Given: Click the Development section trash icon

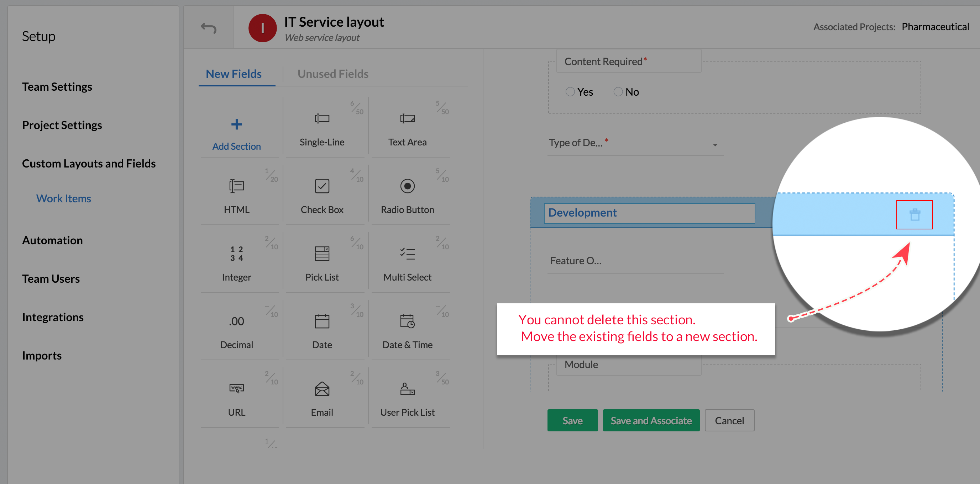Looking at the screenshot, I should click(x=914, y=215).
